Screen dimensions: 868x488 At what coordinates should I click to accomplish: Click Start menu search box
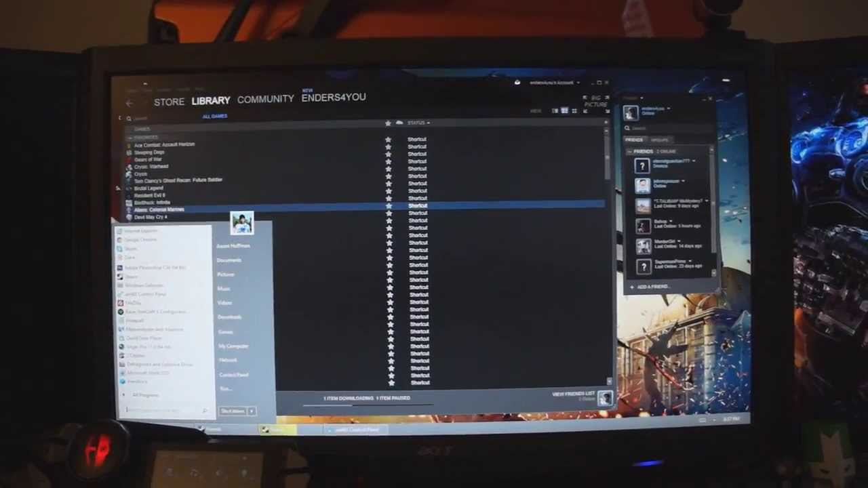tap(167, 410)
